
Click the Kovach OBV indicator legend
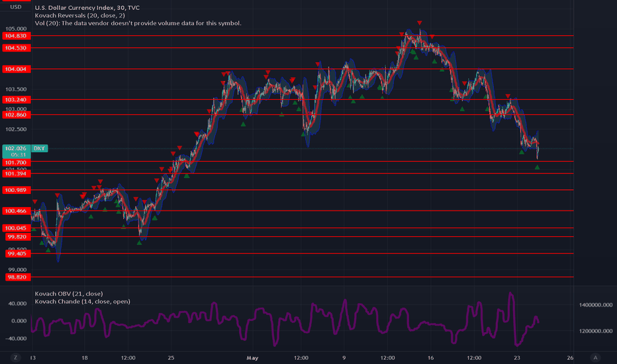(69, 294)
